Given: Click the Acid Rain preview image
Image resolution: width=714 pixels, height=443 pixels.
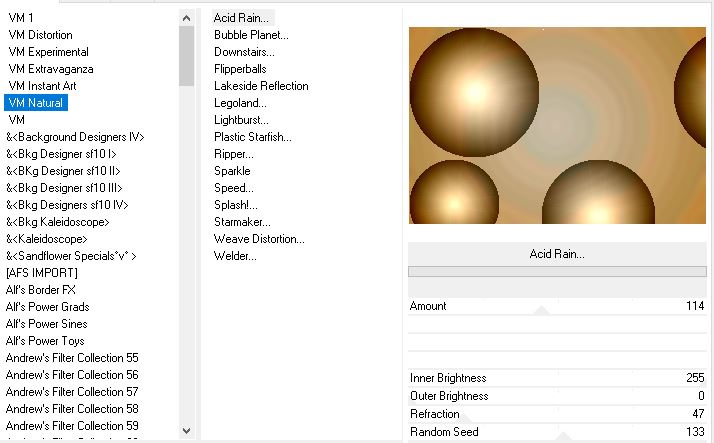Looking at the screenshot, I should coord(557,125).
